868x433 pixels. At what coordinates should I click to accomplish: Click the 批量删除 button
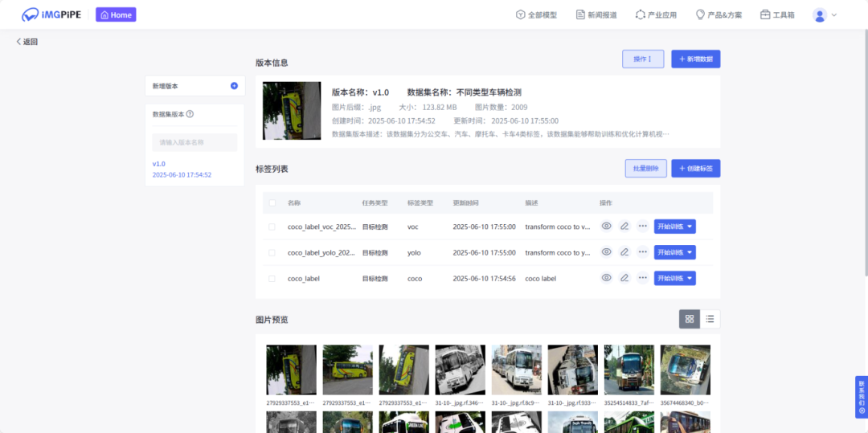click(645, 169)
